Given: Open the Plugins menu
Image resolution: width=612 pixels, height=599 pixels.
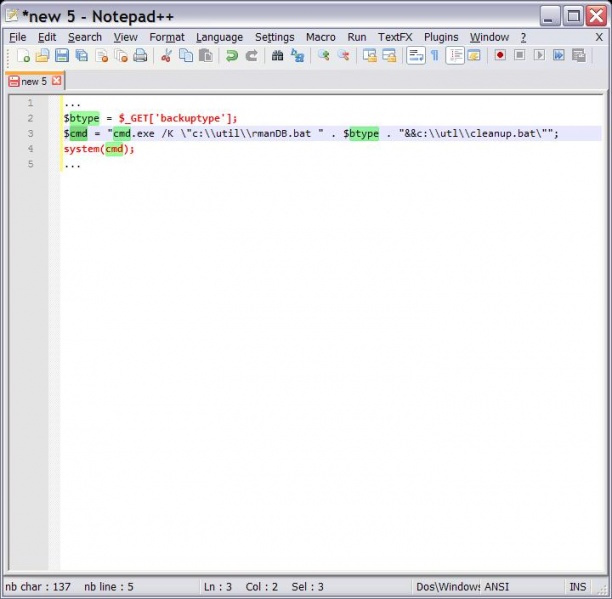Looking at the screenshot, I should (x=441, y=37).
